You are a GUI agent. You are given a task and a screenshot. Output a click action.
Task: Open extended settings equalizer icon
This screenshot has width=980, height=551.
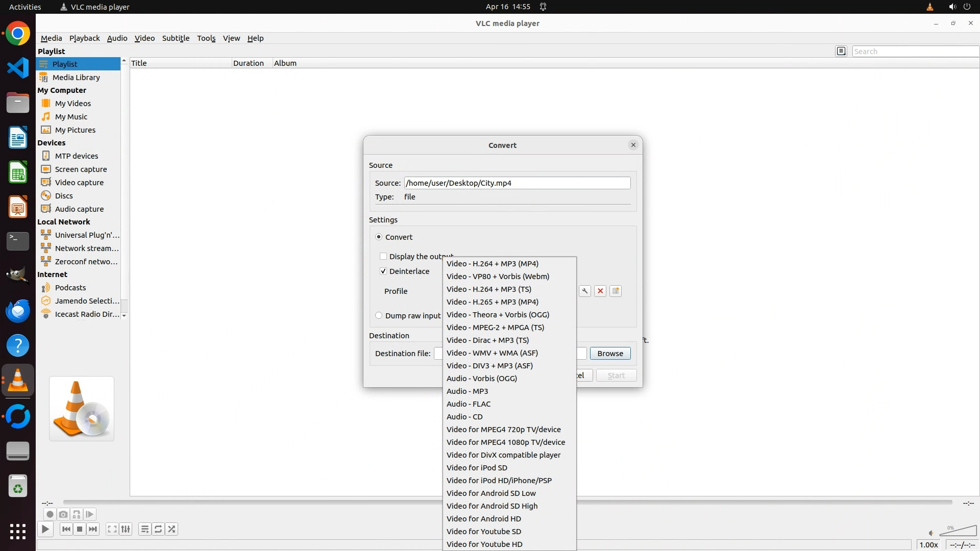click(126, 529)
